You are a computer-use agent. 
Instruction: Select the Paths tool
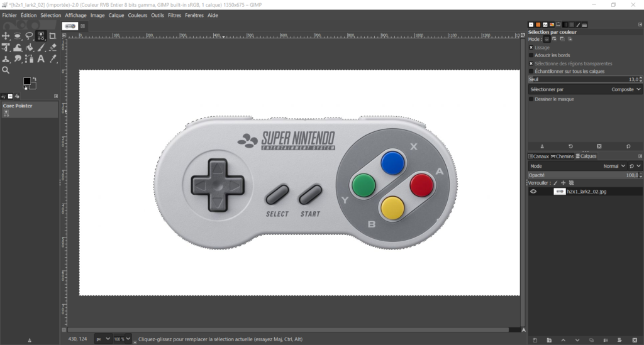click(29, 59)
